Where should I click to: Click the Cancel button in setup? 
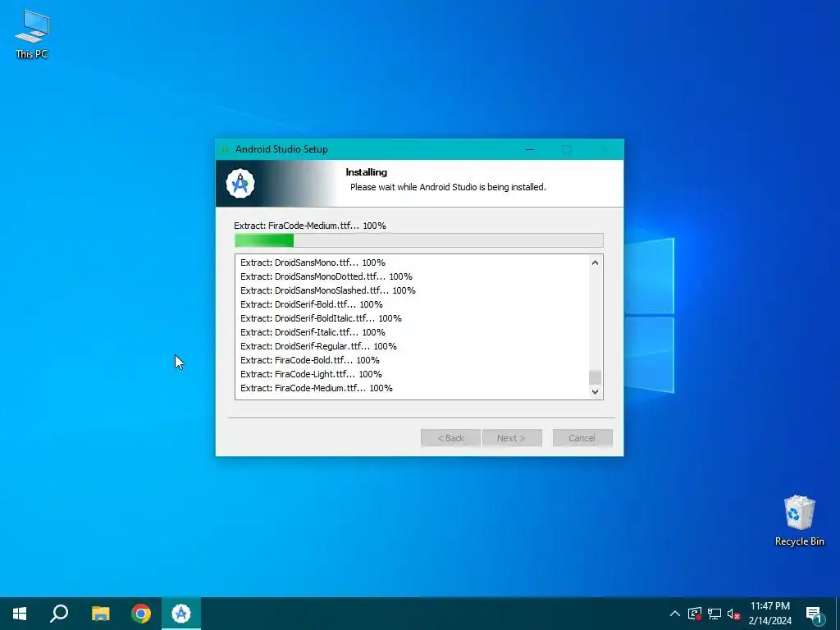582,438
